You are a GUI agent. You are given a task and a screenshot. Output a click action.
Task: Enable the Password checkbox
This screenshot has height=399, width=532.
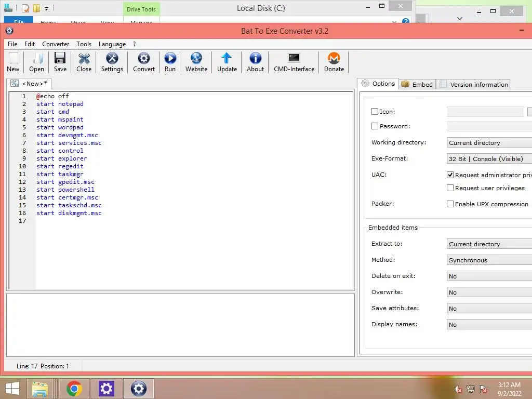coord(375,126)
